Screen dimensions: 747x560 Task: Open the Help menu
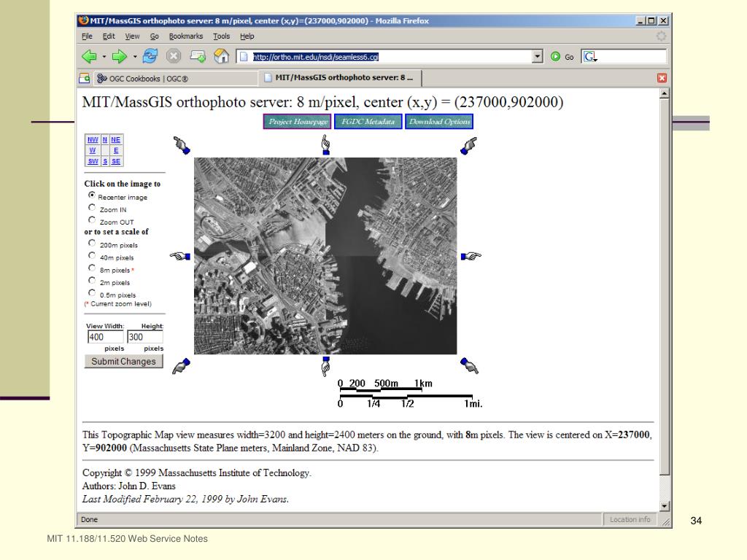[247, 36]
